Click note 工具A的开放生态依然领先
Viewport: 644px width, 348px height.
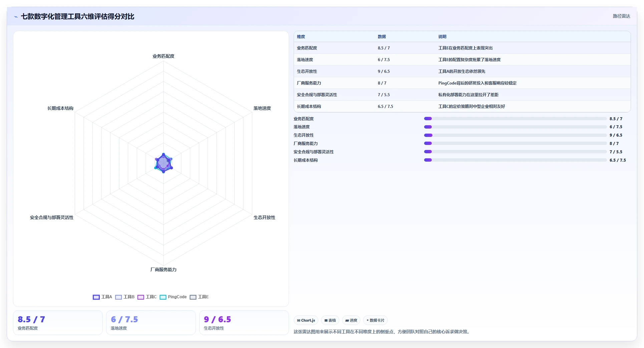[462, 71]
